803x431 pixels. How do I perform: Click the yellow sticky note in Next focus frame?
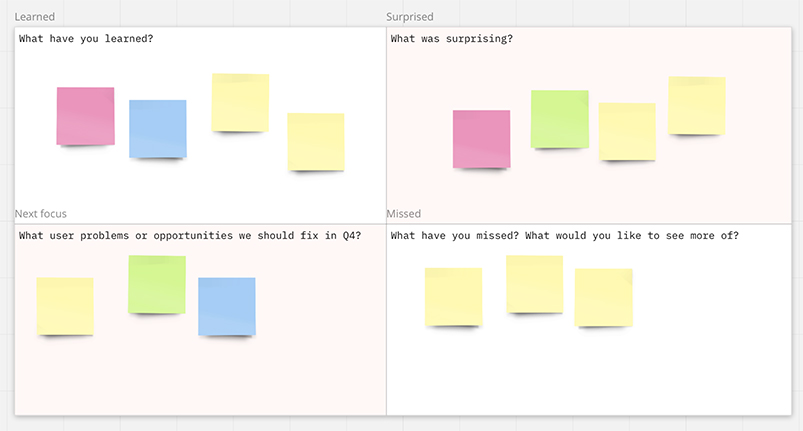[65, 306]
